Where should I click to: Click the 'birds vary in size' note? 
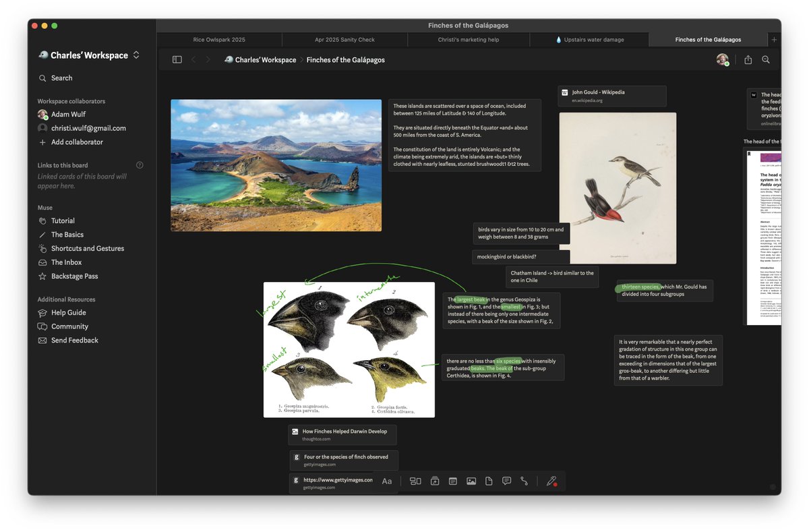click(521, 233)
